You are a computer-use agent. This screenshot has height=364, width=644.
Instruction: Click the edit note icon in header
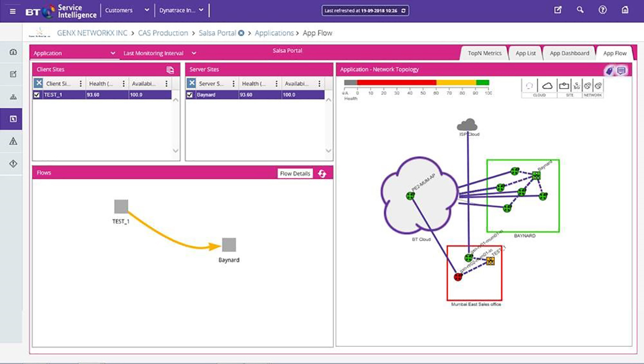(558, 10)
